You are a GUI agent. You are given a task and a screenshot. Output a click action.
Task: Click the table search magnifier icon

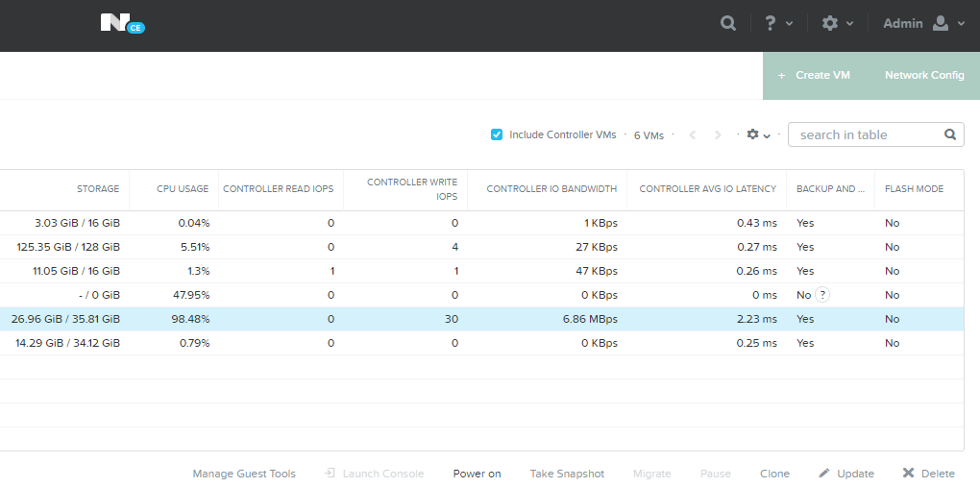[949, 134]
